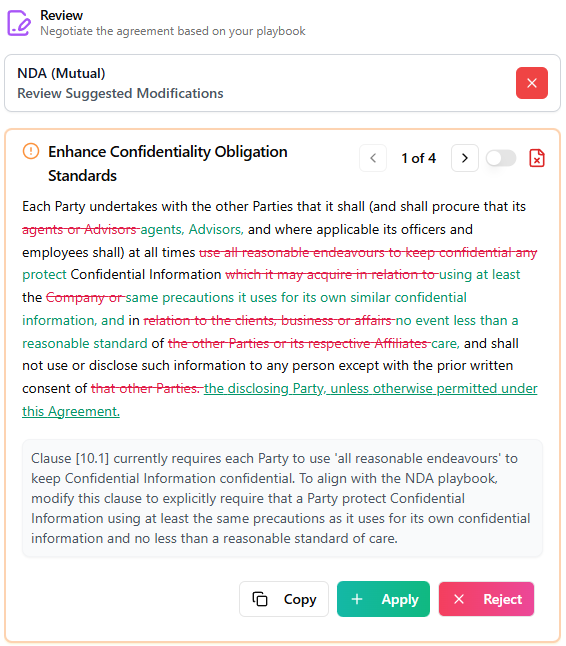Toggle the switch next to pagination
This screenshot has width=566, height=646.
[x=501, y=158]
